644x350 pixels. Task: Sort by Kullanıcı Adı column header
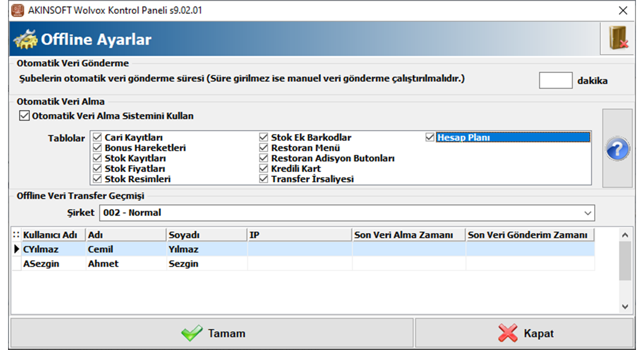53,235
